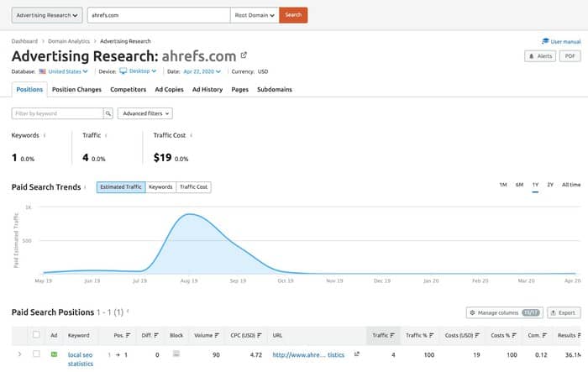Open the User manual link
The image size is (588, 372).
click(565, 42)
